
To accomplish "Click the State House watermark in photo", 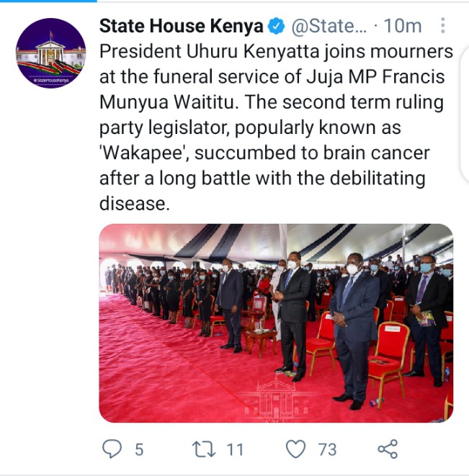I will [275, 398].
